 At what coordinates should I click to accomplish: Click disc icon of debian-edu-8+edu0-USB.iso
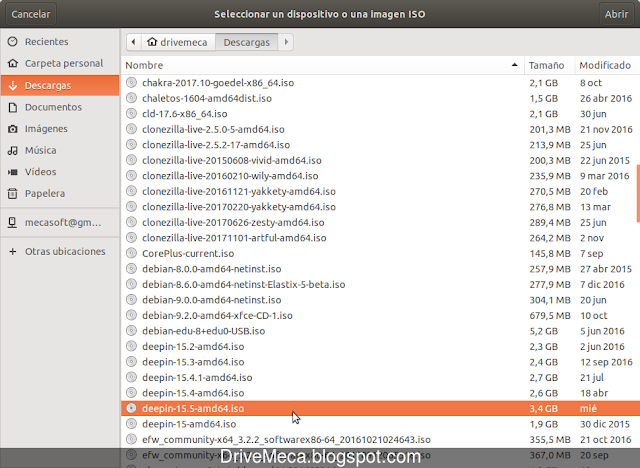131,330
